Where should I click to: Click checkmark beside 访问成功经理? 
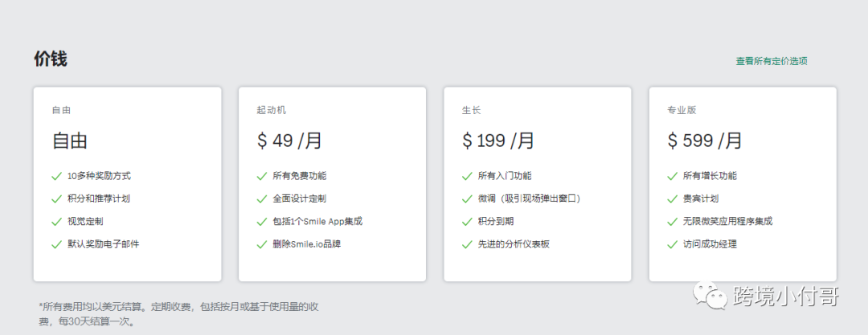pos(673,244)
